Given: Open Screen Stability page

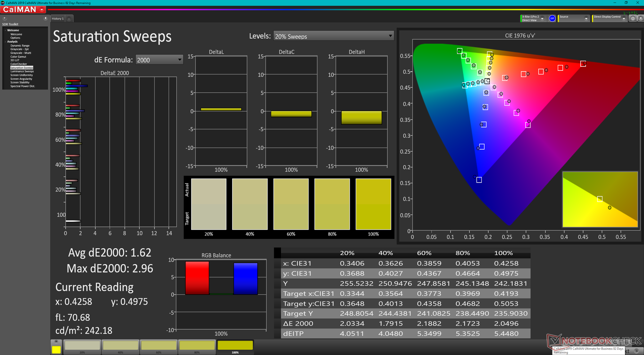Looking at the screenshot, I should tap(20, 83).
